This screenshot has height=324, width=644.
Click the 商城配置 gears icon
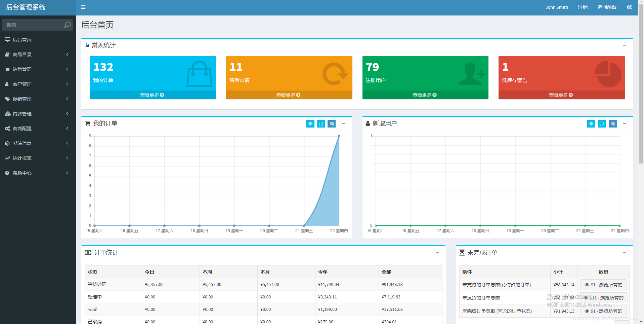[x=7, y=128]
